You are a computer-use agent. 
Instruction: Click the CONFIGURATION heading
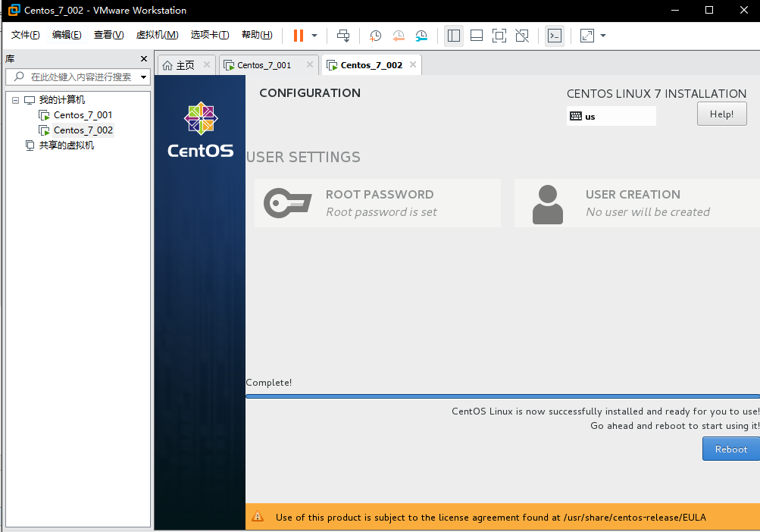pos(310,93)
